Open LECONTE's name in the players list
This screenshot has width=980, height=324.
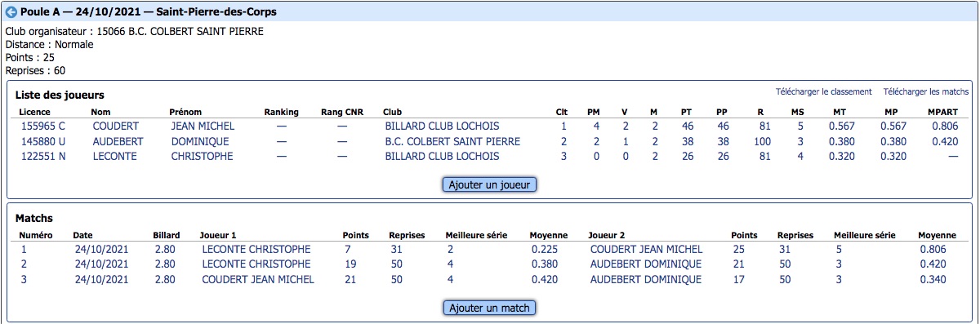click(115, 156)
